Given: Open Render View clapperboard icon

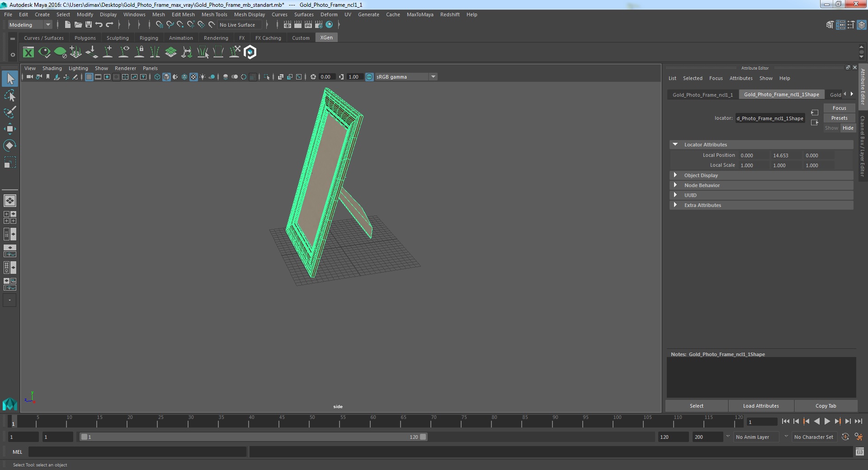Looking at the screenshot, I should pyautogui.click(x=287, y=25).
